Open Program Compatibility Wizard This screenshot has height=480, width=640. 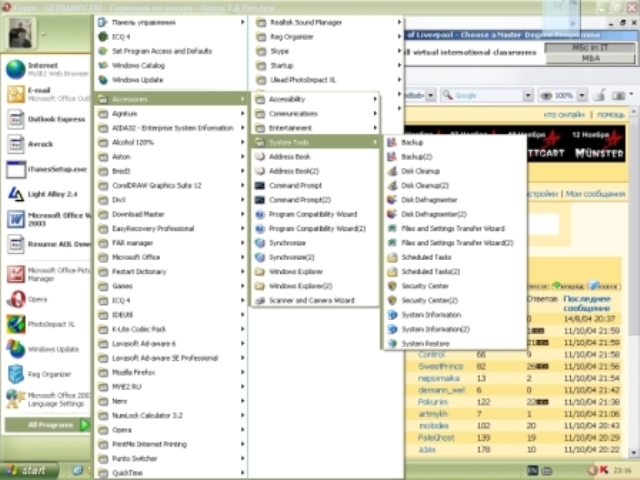point(315,214)
